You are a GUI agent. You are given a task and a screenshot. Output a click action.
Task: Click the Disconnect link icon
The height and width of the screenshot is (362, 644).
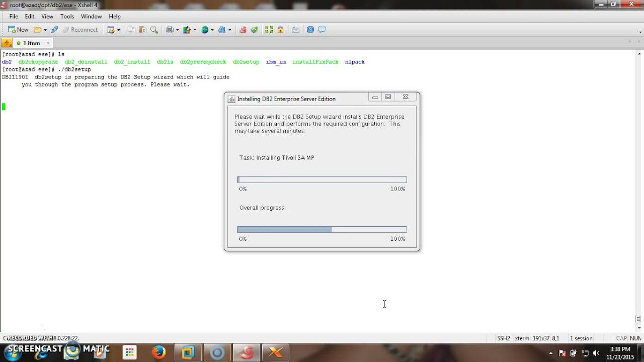coord(54,30)
